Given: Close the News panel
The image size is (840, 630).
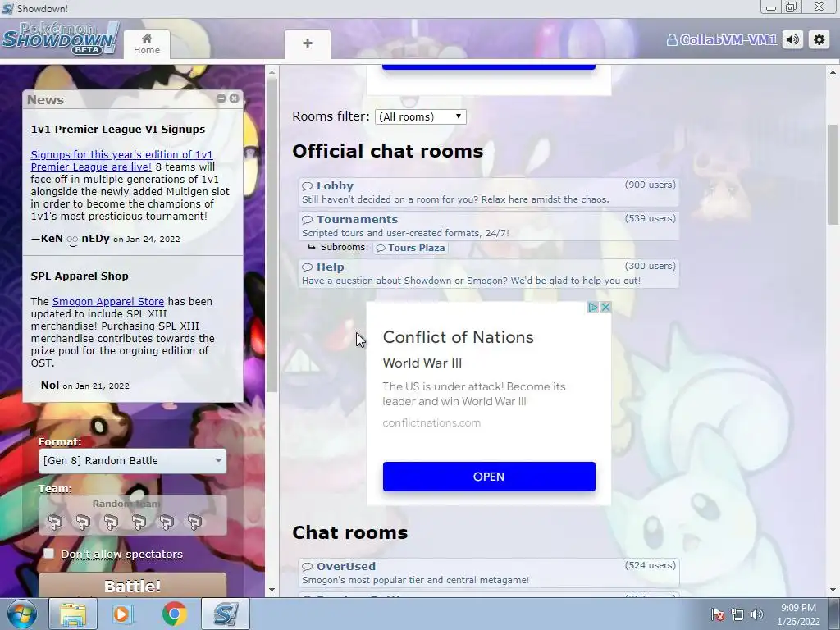Looking at the screenshot, I should [234, 98].
